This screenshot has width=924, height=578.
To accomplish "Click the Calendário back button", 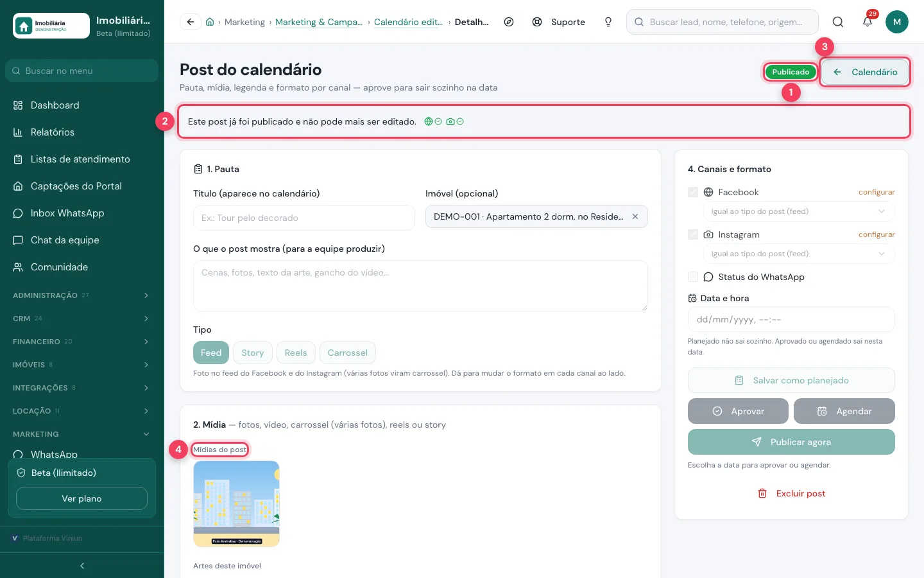I will tap(865, 72).
